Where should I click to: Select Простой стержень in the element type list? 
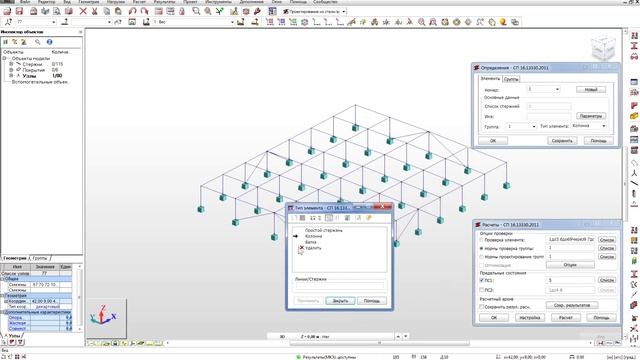(324, 230)
